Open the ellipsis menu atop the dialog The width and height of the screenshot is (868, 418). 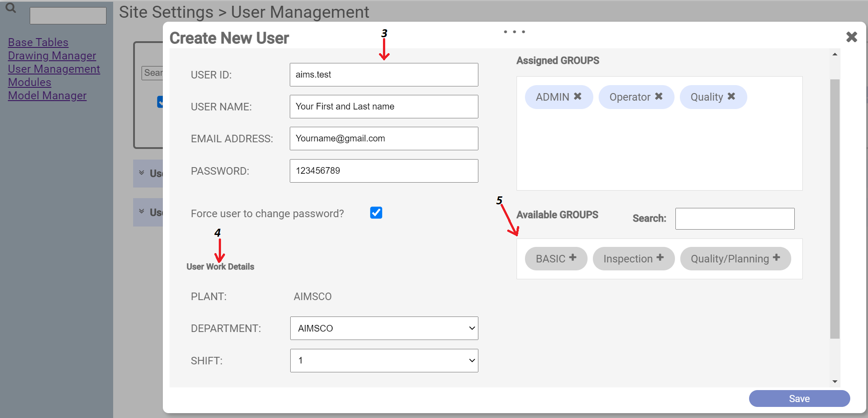(514, 31)
